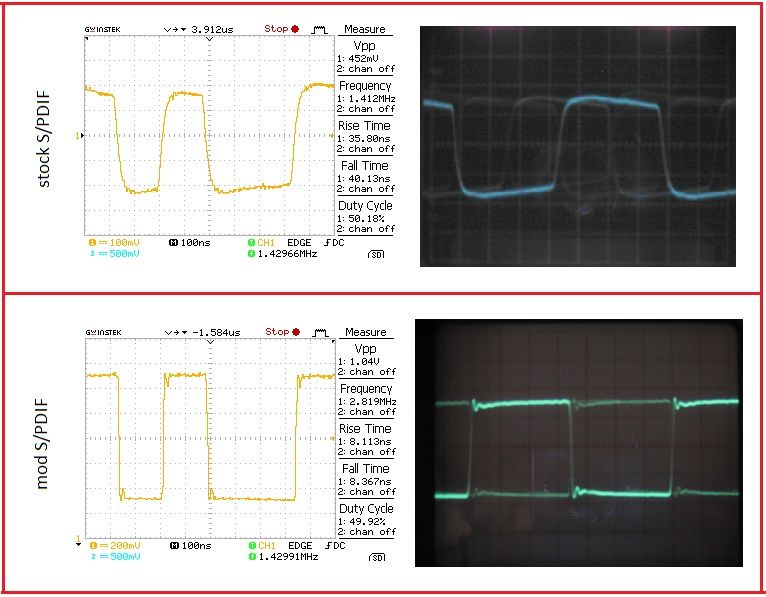This screenshot has width=766, height=597.
Task: Open the Rise Time 35.80ns measurement item
Action: (x=366, y=137)
